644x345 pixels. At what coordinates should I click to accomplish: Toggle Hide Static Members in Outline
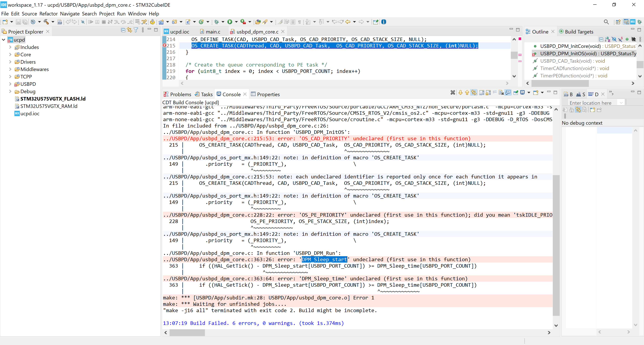620,40
